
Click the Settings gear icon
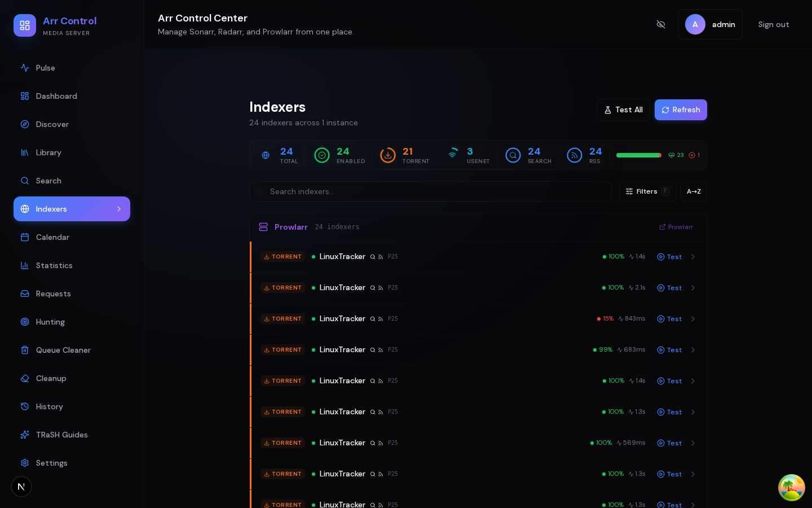[x=25, y=463]
